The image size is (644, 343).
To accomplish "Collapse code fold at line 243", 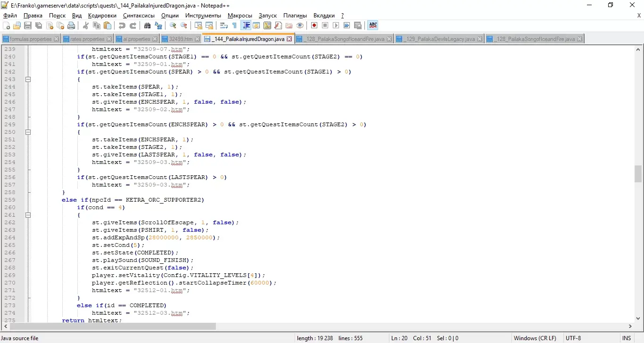I will (x=28, y=79).
